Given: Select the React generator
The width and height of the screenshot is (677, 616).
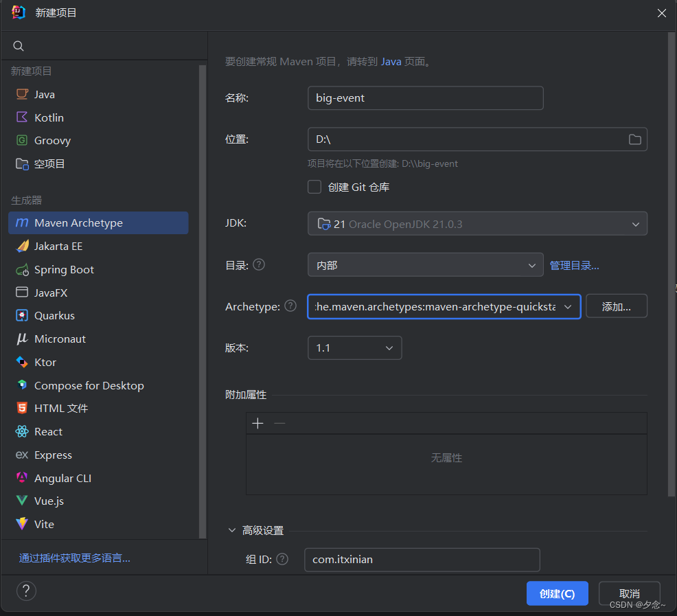Looking at the screenshot, I should coord(48,431).
